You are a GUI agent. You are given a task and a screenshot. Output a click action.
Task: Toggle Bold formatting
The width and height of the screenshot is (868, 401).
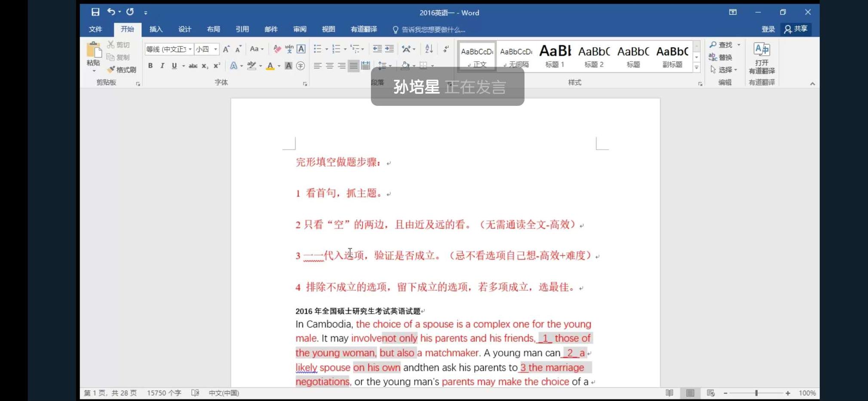click(150, 66)
